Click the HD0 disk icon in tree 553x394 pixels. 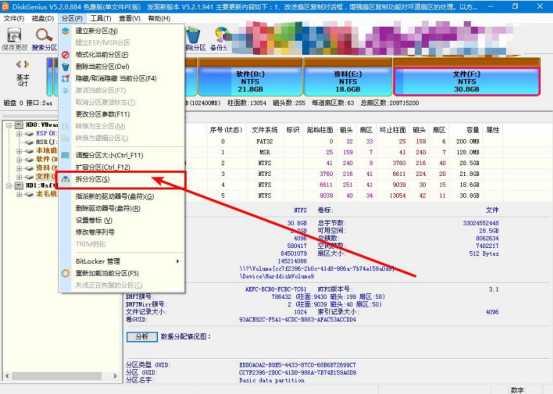[x=19, y=125]
